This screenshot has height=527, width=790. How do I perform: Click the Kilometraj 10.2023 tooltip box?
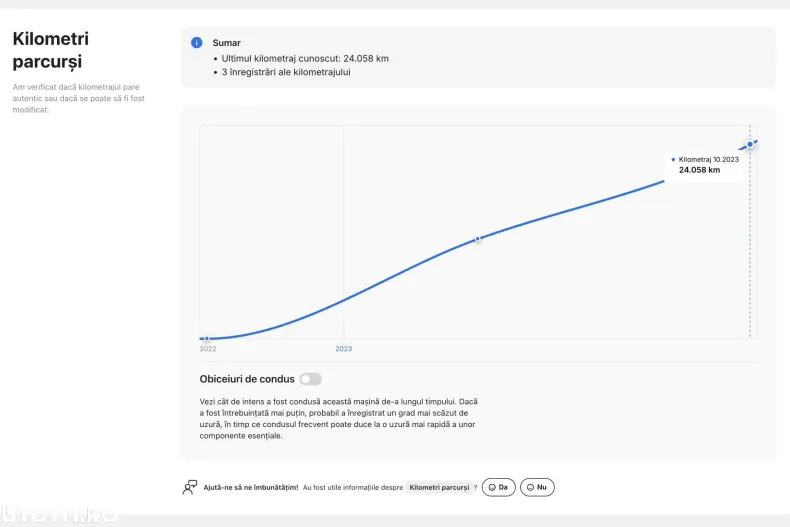pyautogui.click(x=709, y=165)
